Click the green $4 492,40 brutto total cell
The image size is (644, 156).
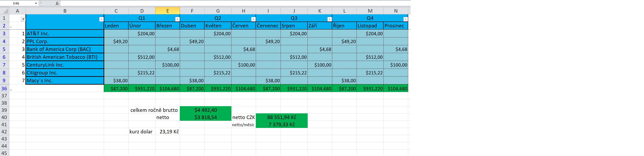205,110
